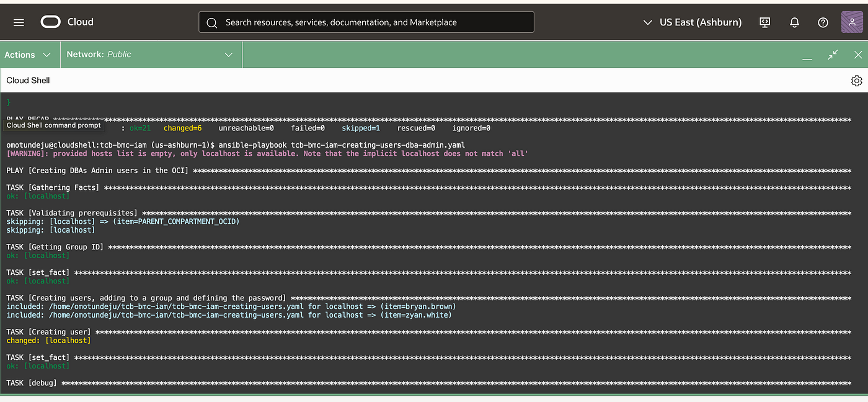This screenshot has height=402, width=868.
Task: Click the Cloud home link text
Action: [x=81, y=22]
